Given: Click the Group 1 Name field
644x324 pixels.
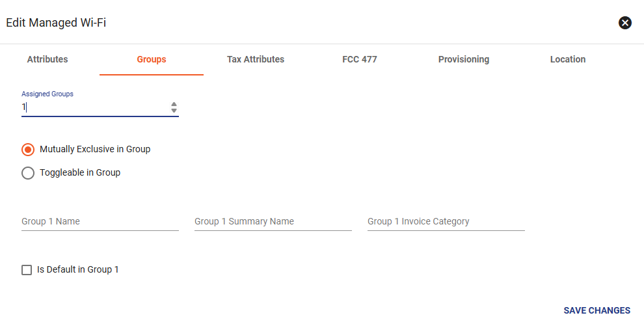Looking at the screenshot, I should (100, 221).
